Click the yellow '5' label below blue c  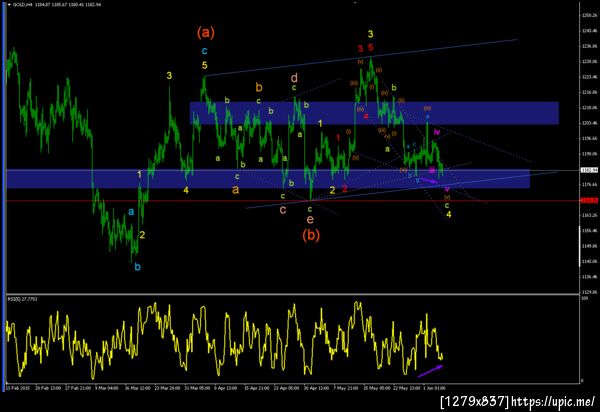205,65
